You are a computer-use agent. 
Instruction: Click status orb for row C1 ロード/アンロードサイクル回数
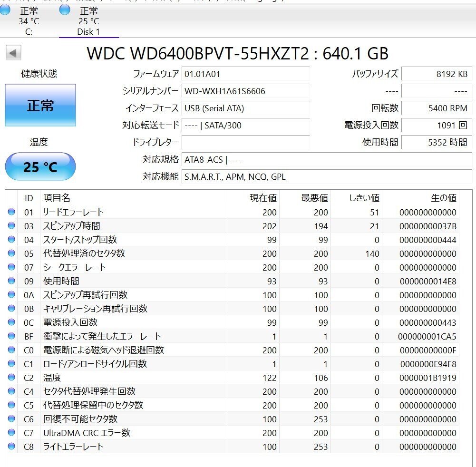[x=11, y=363]
